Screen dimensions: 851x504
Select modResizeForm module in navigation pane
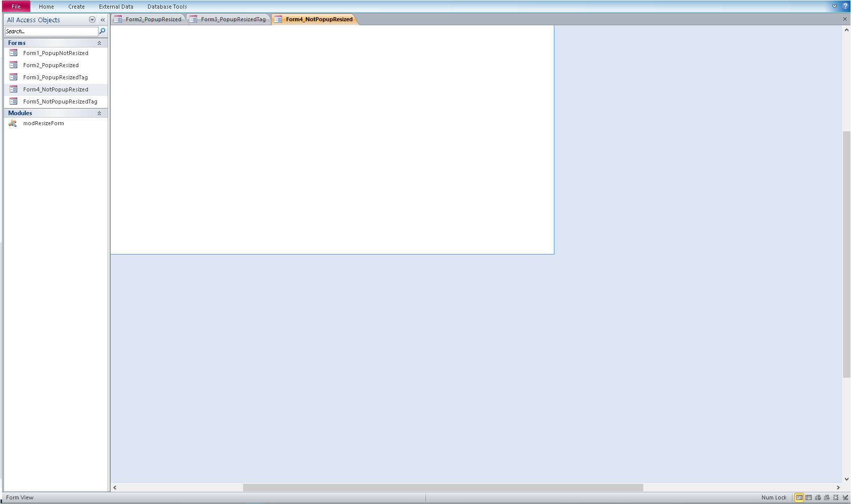coord(56,123)
